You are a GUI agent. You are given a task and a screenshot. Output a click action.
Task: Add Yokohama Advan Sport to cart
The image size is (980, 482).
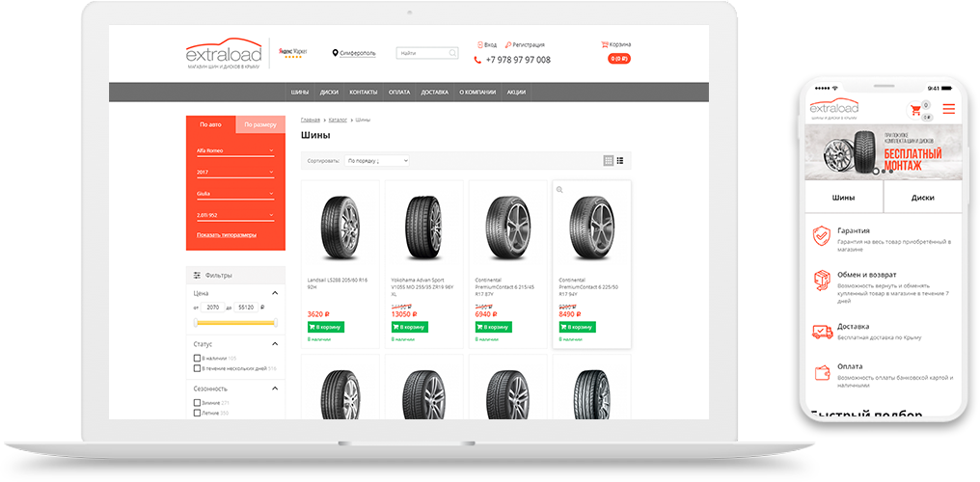click(409, 327)
